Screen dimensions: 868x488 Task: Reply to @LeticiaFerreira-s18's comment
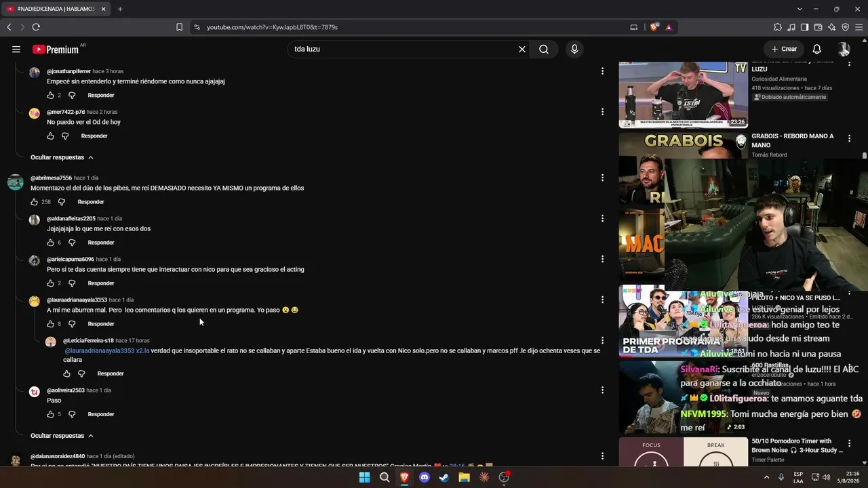111,373
